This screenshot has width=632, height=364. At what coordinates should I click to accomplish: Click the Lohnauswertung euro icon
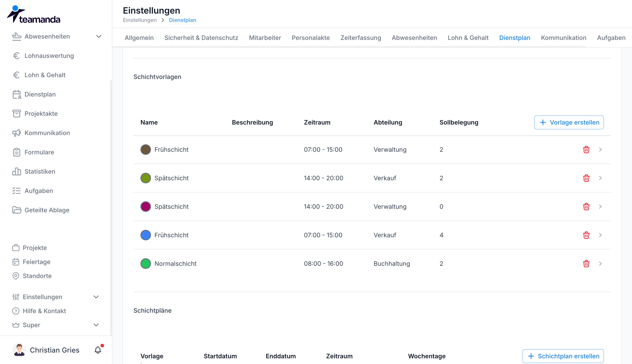(x=16, y=56)
